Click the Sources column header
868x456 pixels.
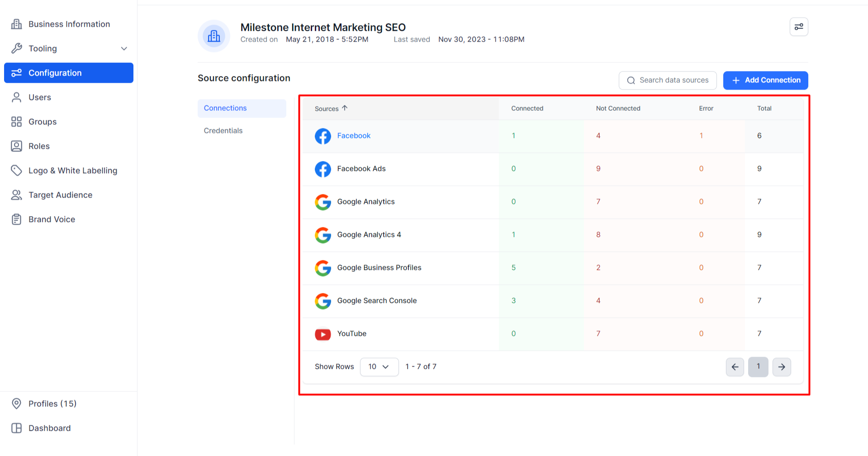coord(327,108)
